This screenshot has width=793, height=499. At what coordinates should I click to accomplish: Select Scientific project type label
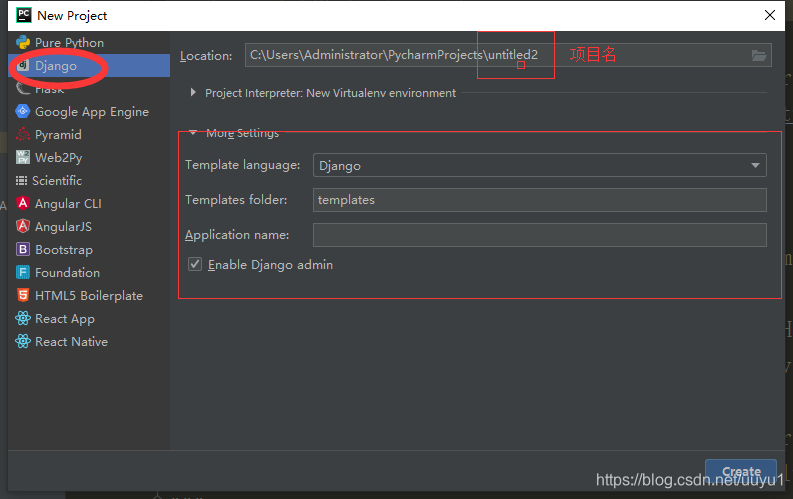tap(57, 180)
